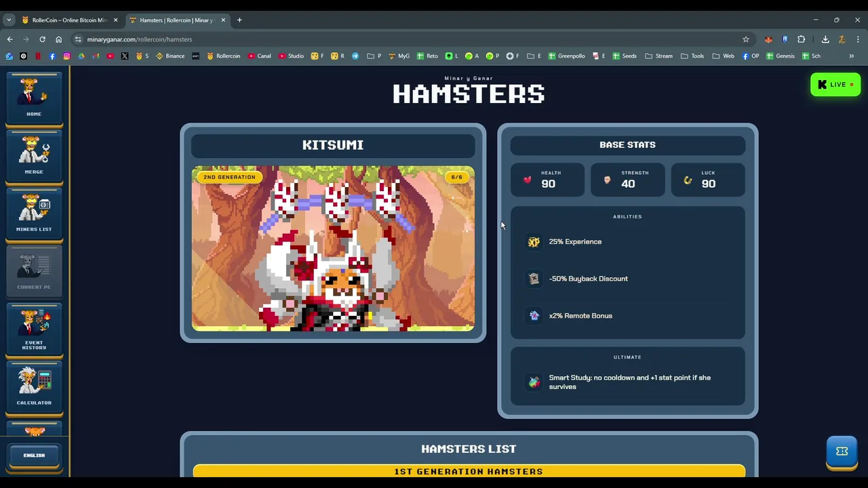Open the browser profile avatar
The width and height of the screenshot is (868, 488).
coord(842,39)
